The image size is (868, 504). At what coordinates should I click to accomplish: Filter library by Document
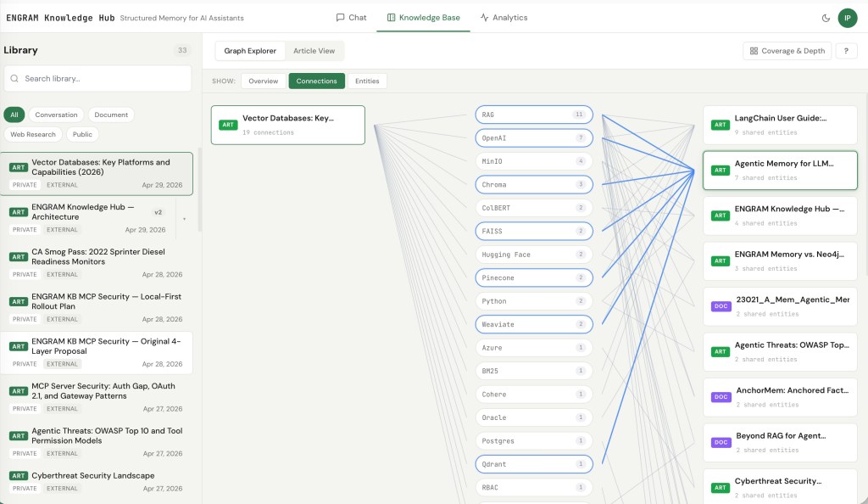click(x=111, y=115)
